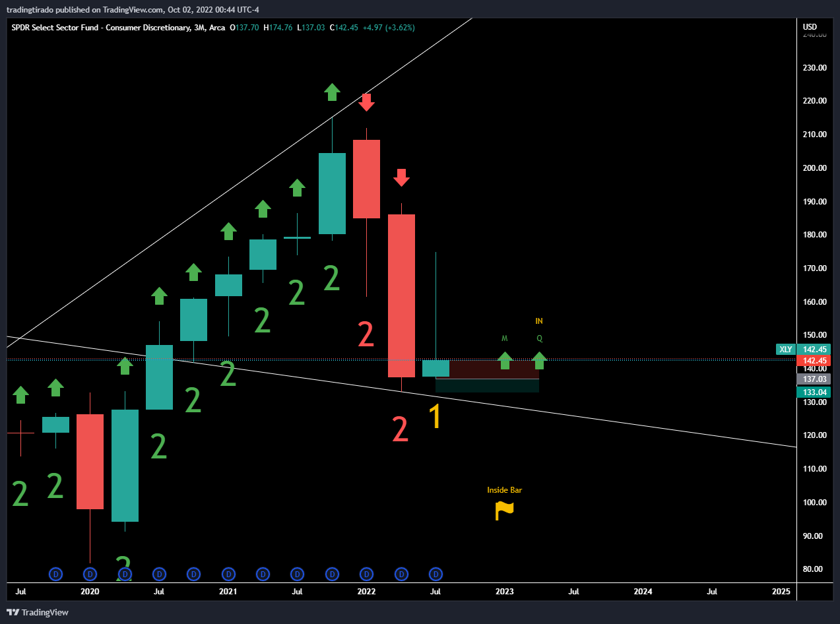Click the green up arrow under the Q label

pos(539,360)
